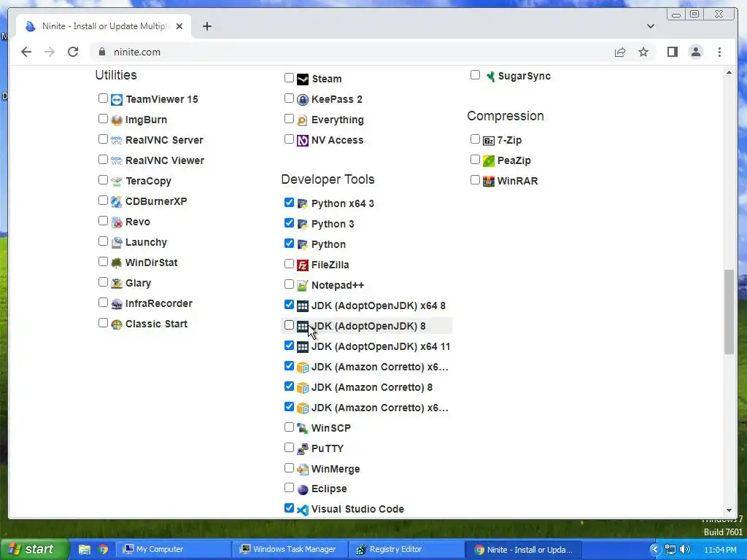Click the TeamViewer 15 app icon

(117, 99)
